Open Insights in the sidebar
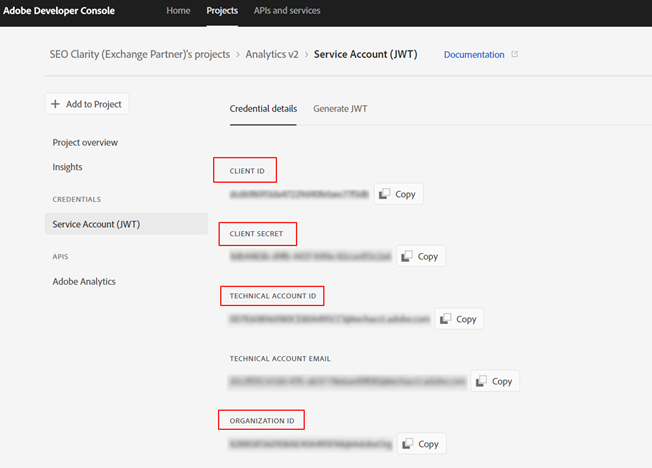 67,167
